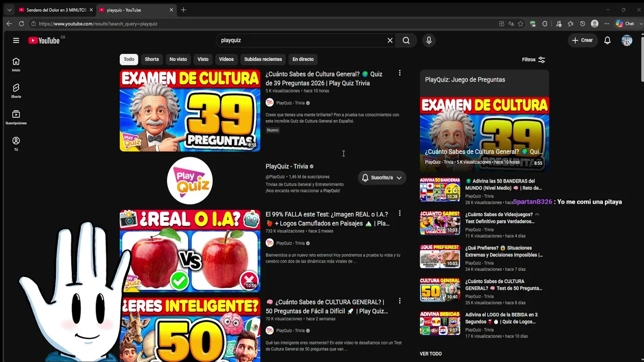The image size is (644, 362).
Task: Open the PlayQuiz round channel logo
Action: tap(190, 180)
